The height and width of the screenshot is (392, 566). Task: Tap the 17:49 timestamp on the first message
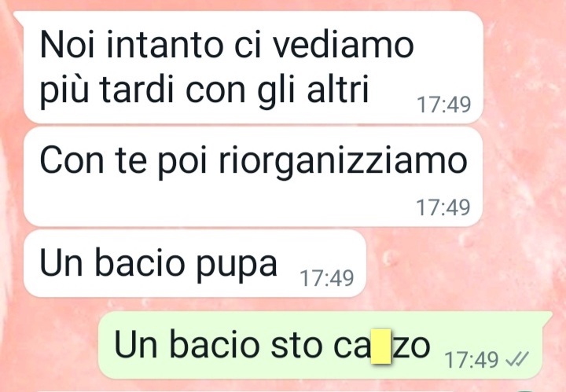444,104
